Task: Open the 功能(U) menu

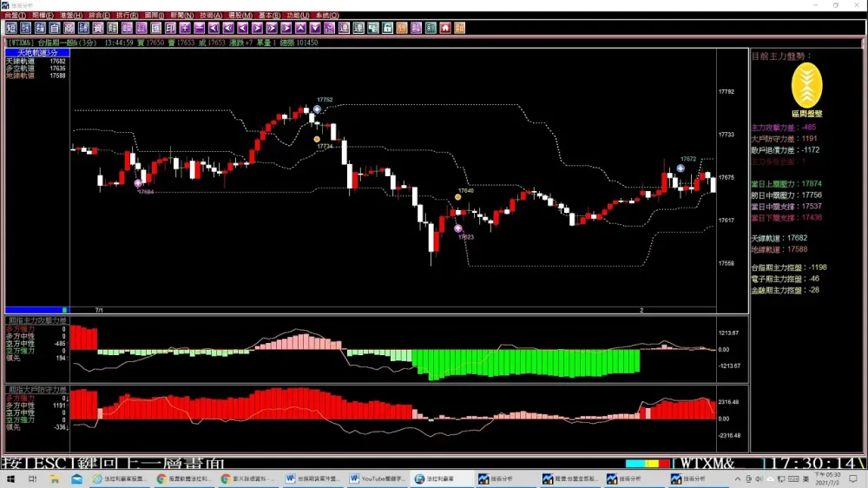Action: [x=298, y=16]
